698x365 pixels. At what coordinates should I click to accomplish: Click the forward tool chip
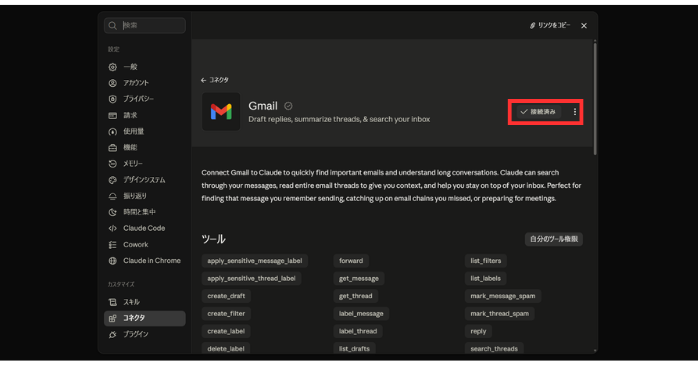(351, 261)
